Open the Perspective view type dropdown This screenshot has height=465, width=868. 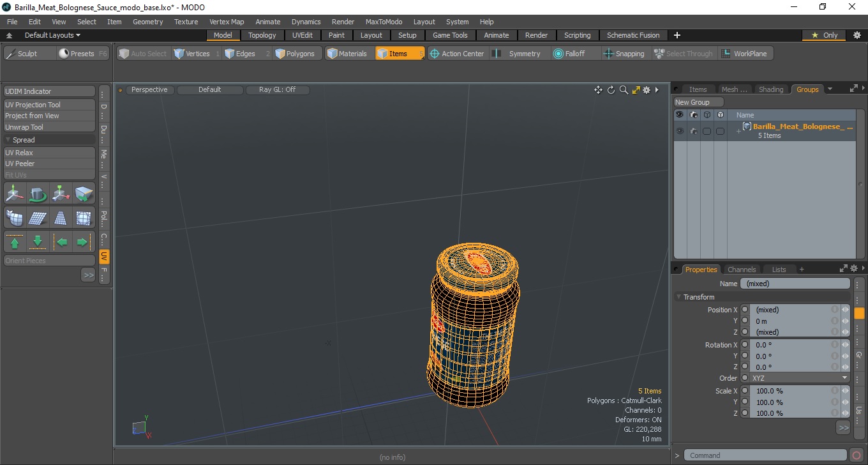149,90
